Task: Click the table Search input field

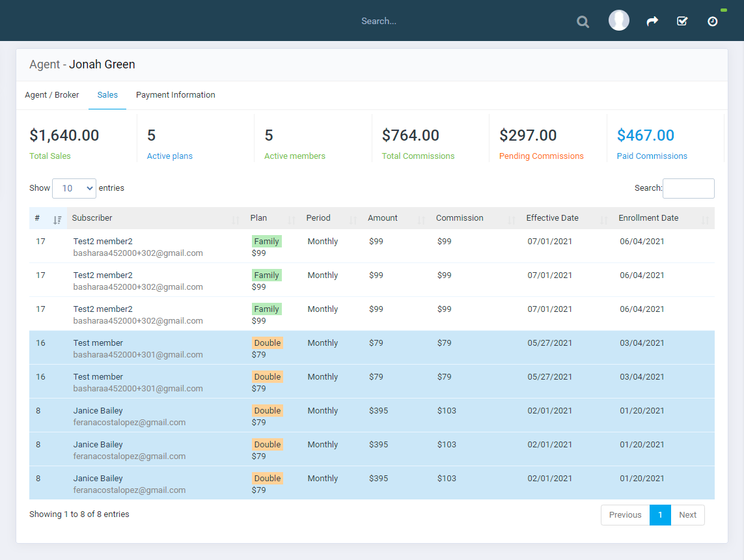Action: pos(688,188)
